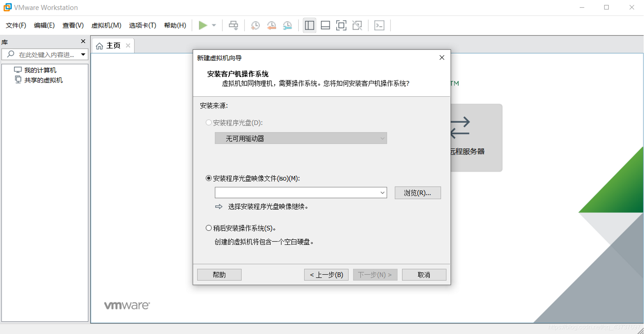Open the 无可用驱动器 drive dropdown
Image resolution: width=644 pixels, height=334 pixels.
pyautogui.click(x=301, y=138)
